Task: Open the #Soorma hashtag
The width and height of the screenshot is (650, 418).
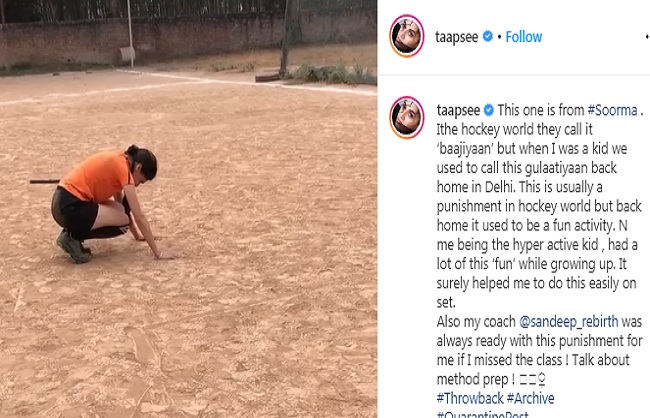Action: (x=612, y=110)
